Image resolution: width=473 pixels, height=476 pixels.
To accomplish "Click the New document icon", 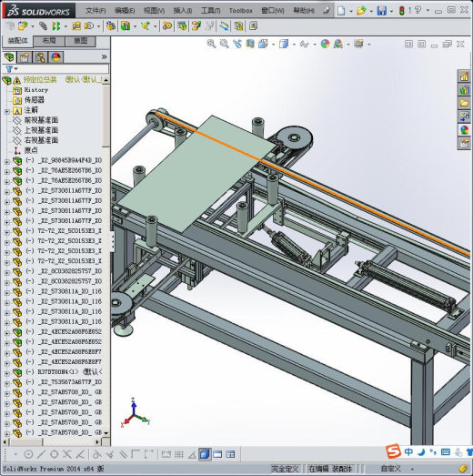I will pyautogui.click(x=341, y=11).
